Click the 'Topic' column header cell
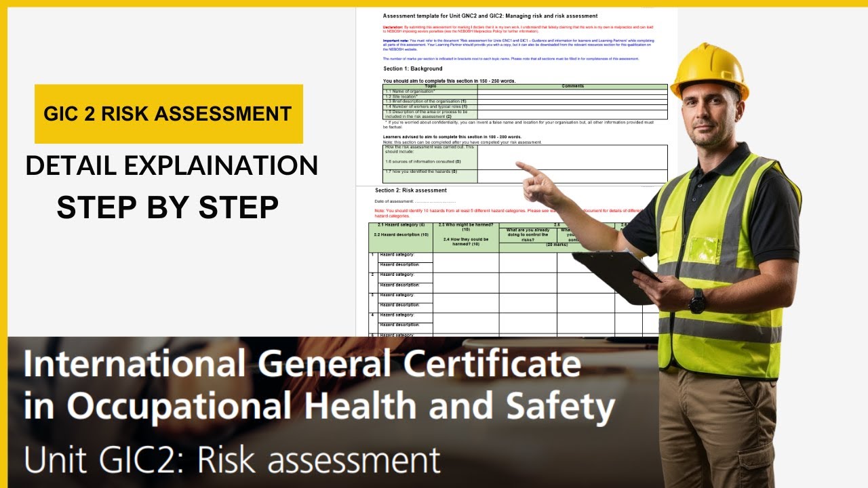The image size is (868, 488). click(x=430, y=86)
